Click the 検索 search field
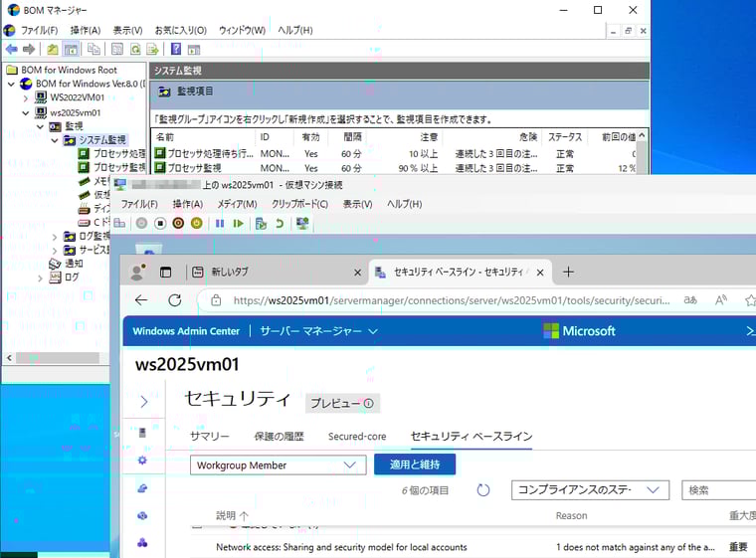Image resolution: width=756 pixels, height=558 pixels. [x=718, y=490]
